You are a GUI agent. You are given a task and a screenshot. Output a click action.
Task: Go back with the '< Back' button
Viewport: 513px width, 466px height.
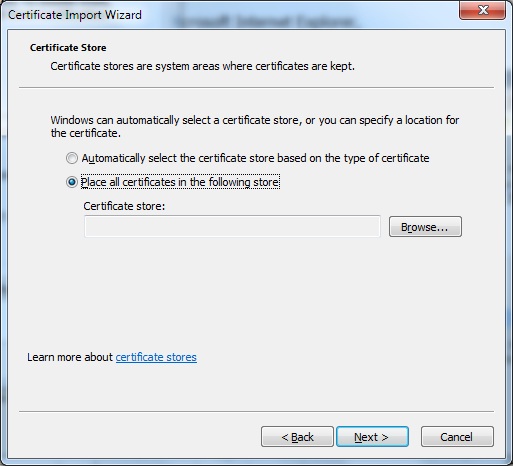click(x=297, y=437)
